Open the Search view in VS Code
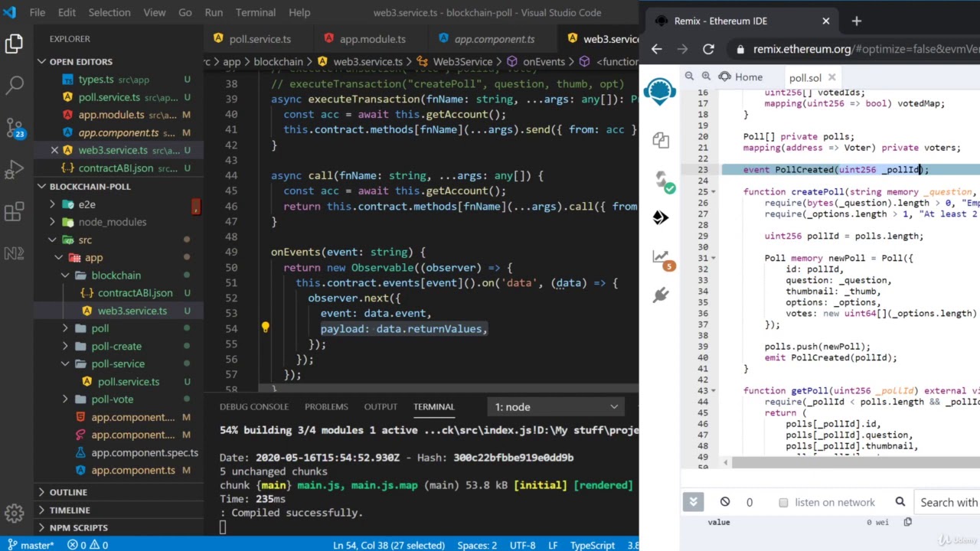 click(x=14, y=85)
